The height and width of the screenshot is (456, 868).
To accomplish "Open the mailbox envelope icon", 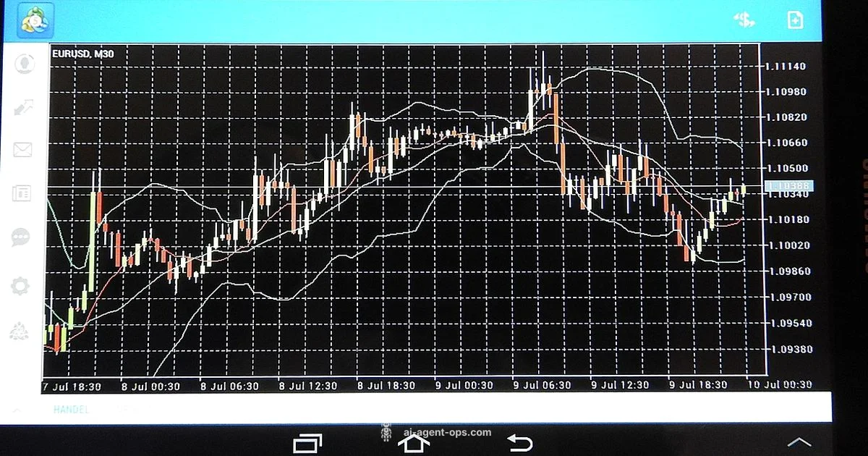I will (23, 150).
